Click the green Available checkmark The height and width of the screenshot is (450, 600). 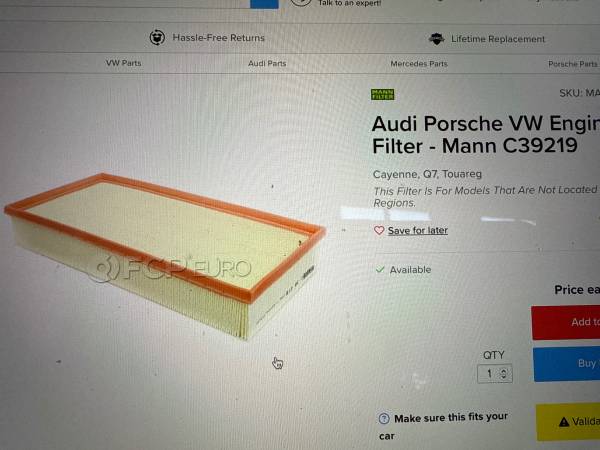(380, 270)
